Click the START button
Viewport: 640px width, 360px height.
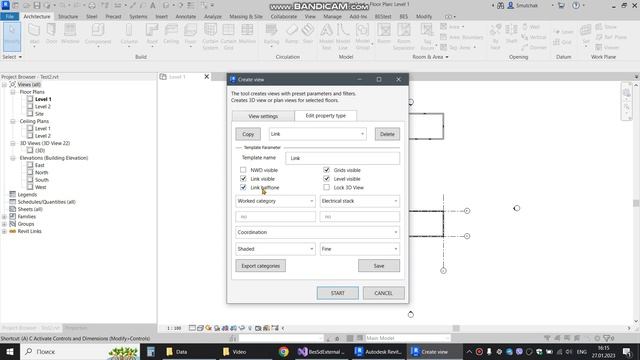click(x=338, y=293)
